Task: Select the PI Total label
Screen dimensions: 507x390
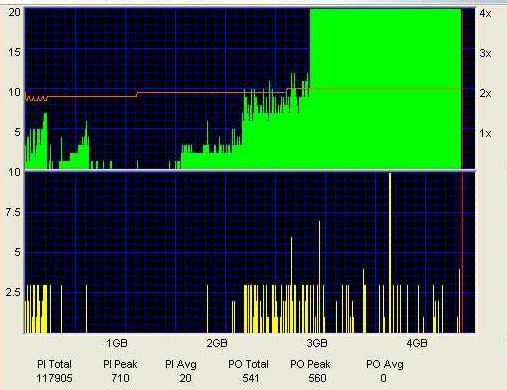Action: point(54,364)
